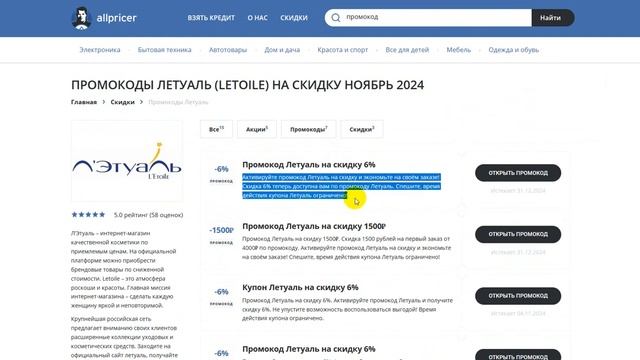Open the О нас menu item
The image size is (640, 360).
pos(258,18)
